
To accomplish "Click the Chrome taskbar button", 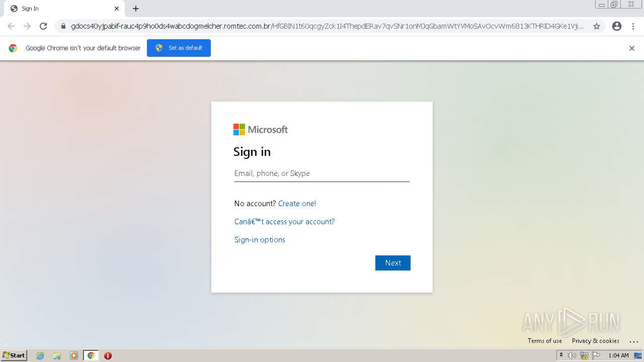I will point(91,355).
